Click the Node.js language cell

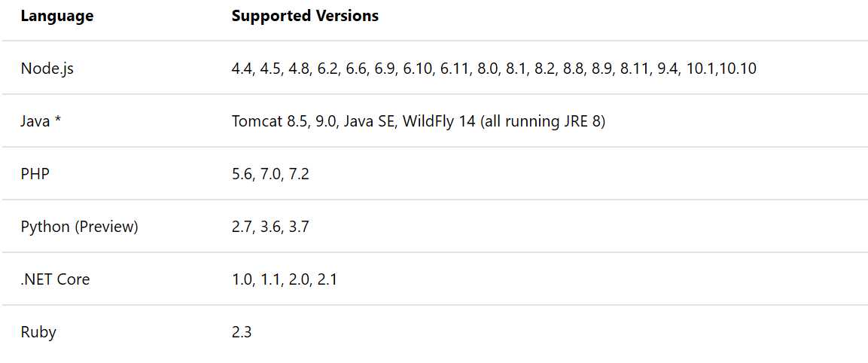click(x=47, y=69)
